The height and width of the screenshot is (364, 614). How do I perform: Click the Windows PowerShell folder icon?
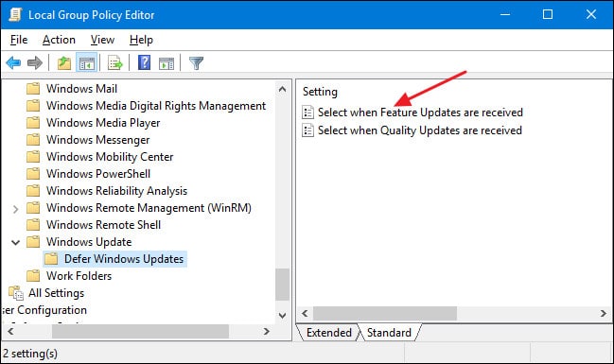pos(33,174)
